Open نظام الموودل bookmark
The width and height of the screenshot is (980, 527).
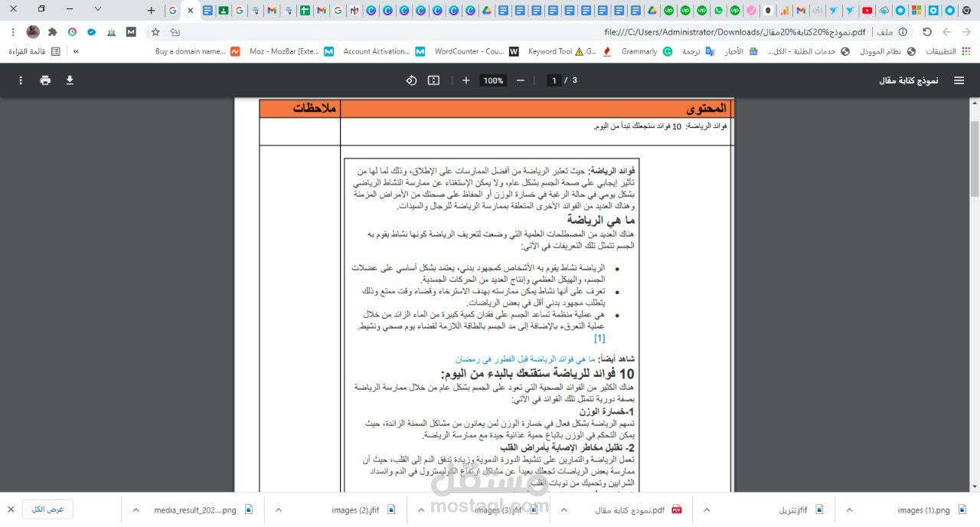pos(888,51)
